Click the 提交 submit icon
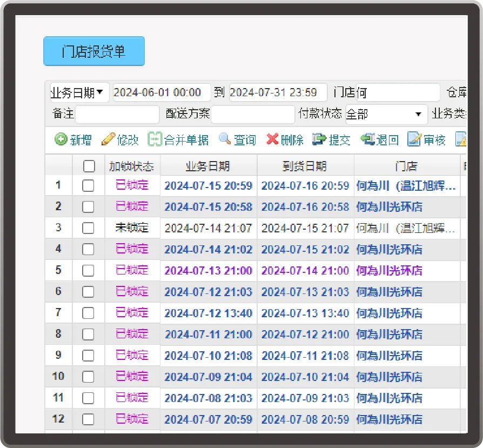The width and height of the screenshot is (483, 448). coord(319,139)
